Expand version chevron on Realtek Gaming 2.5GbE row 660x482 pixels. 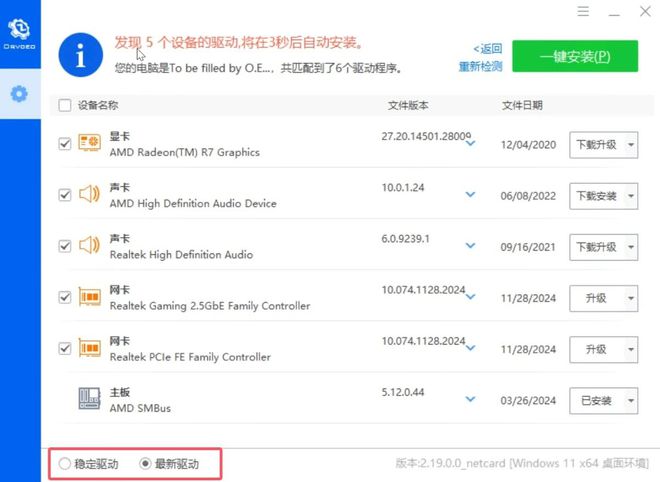click(471, 297)
